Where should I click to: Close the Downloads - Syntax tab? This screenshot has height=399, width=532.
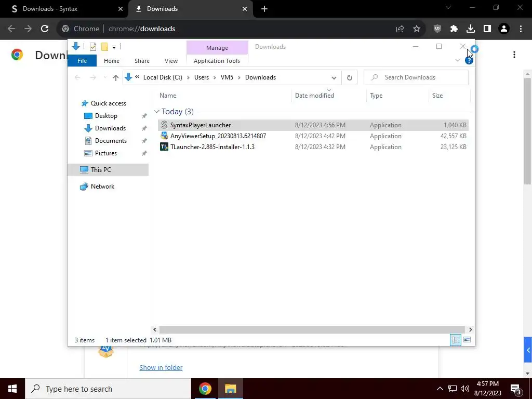[x=121, y=9]
